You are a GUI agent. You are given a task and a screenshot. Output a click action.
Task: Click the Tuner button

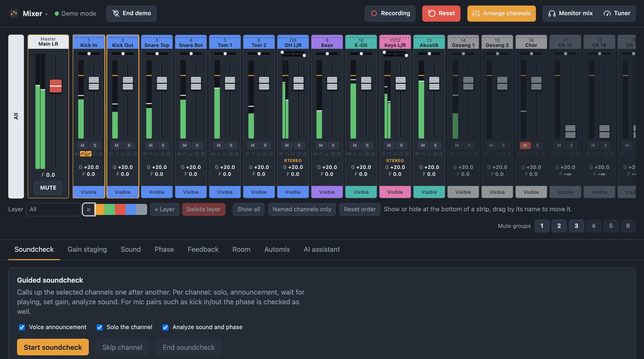[616, 13]
